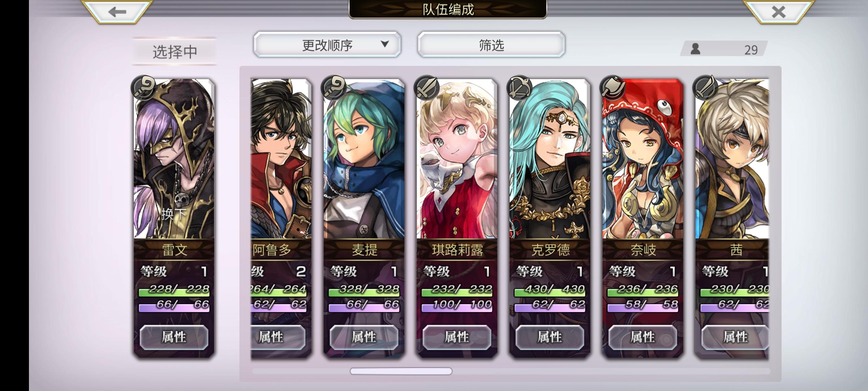Viewport: 868px width, 391px height.
Task: Open 属性 for 阿鲁多
Action: (278, 337)
